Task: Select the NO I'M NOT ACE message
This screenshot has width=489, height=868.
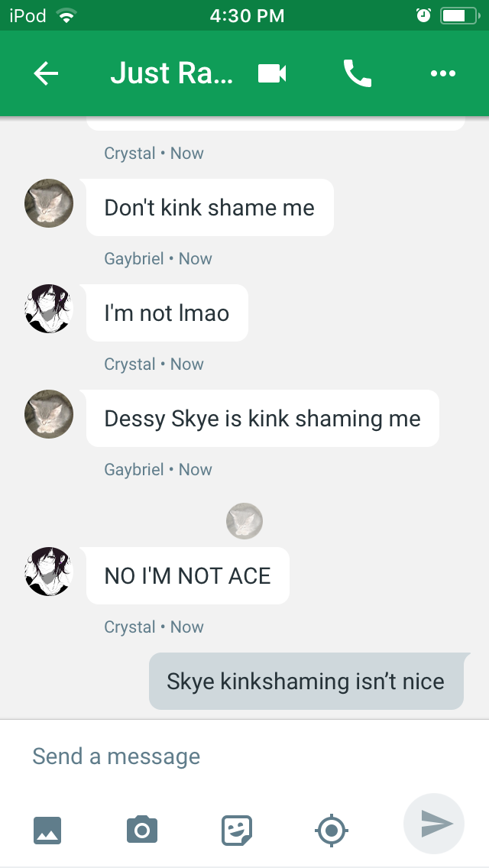Action: click(x=188, y=575)
